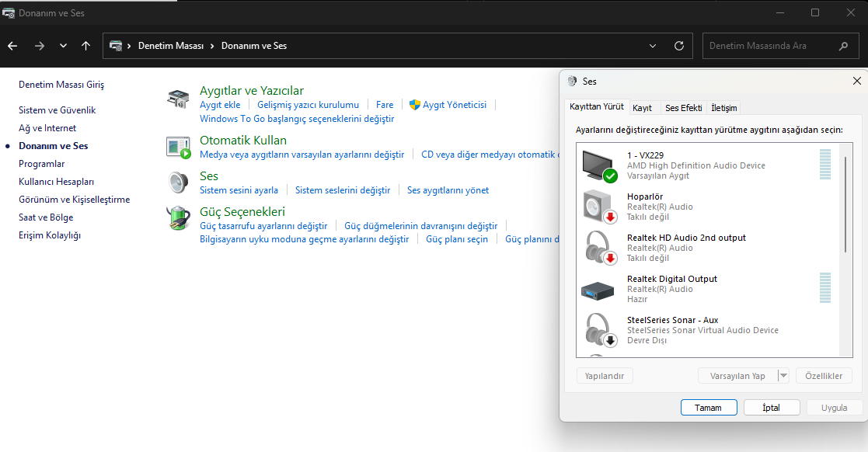Click the Güç Seçenekleri battery icon
Image resolution: width=868 pixels, height=452 pixels.
pyautogui.click(x=178, y=217)
